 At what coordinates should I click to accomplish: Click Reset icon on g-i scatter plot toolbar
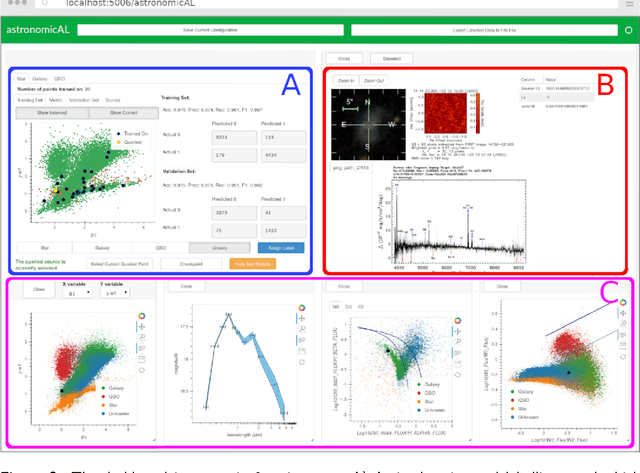coord(142,370)
